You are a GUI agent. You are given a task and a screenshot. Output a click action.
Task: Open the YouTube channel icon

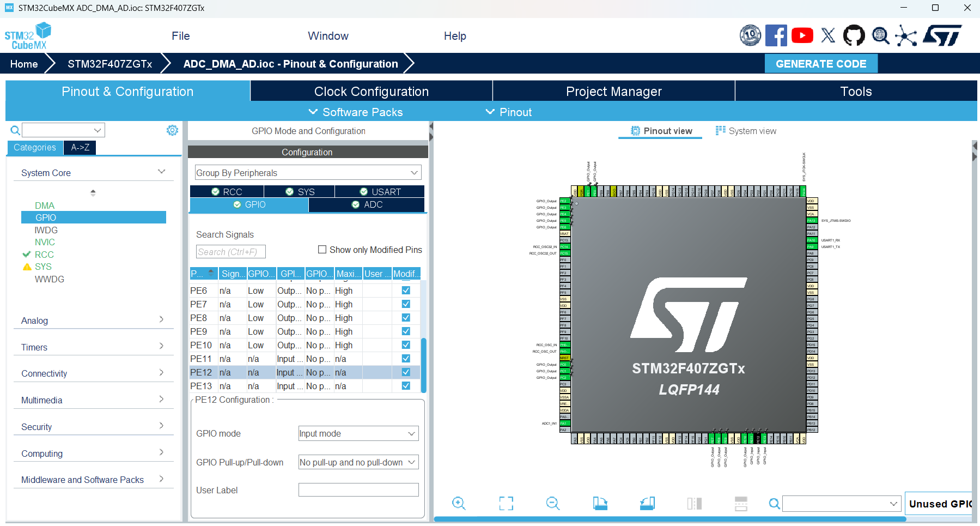click(x=802, y=35)
